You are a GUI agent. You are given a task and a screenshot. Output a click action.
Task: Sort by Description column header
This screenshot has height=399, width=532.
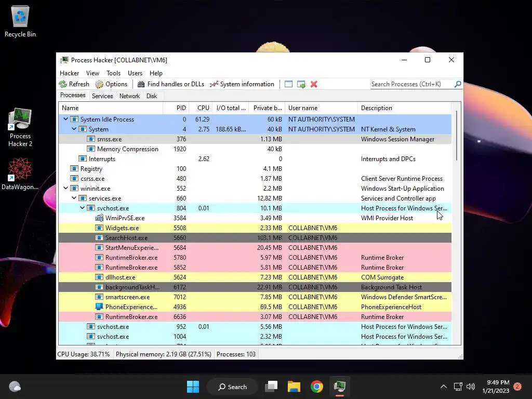(x=404, y=108)
